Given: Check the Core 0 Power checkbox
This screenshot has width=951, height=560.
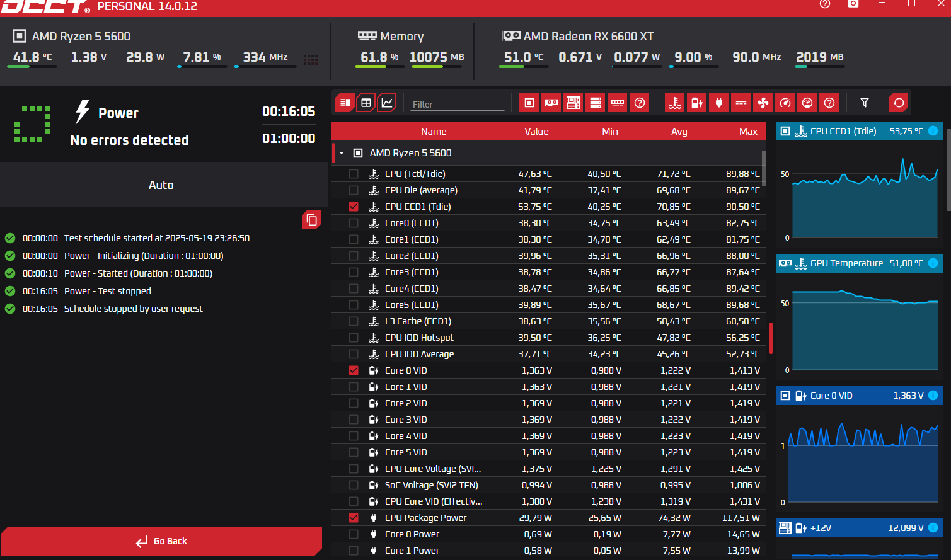Looking at the screenshot, I should point(354,534).
